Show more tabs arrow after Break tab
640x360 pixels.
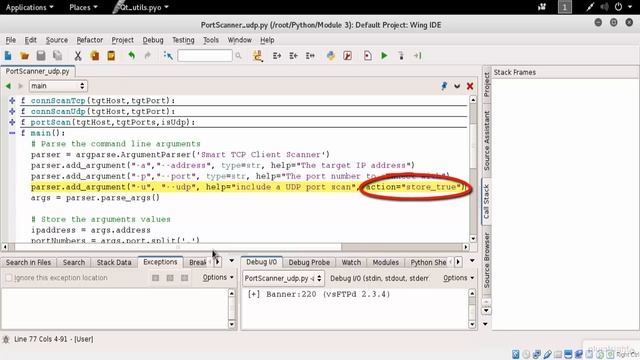(x=218, y=262)
